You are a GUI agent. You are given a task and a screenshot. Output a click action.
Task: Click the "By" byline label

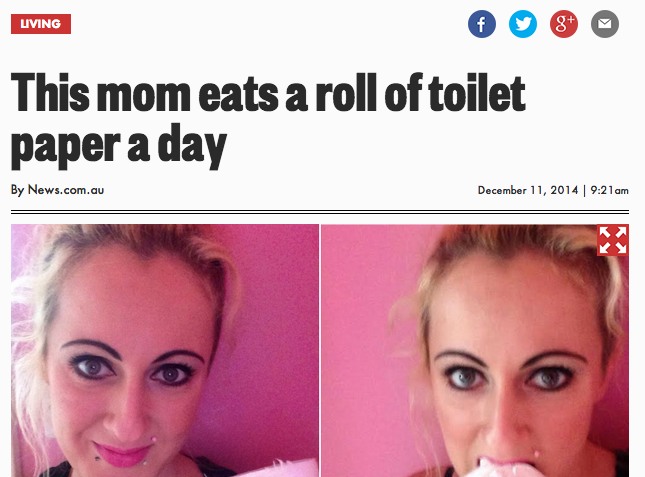tap(18, 190)
